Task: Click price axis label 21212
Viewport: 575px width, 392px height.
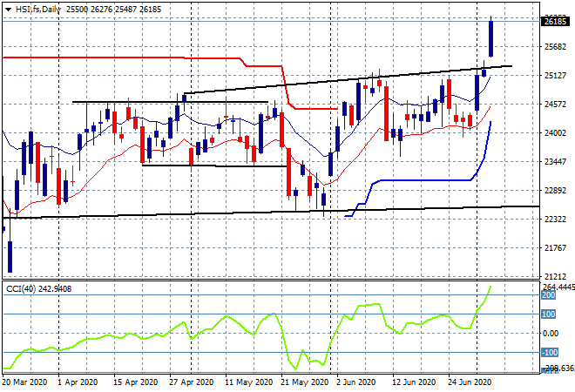Action: (556, 276)
